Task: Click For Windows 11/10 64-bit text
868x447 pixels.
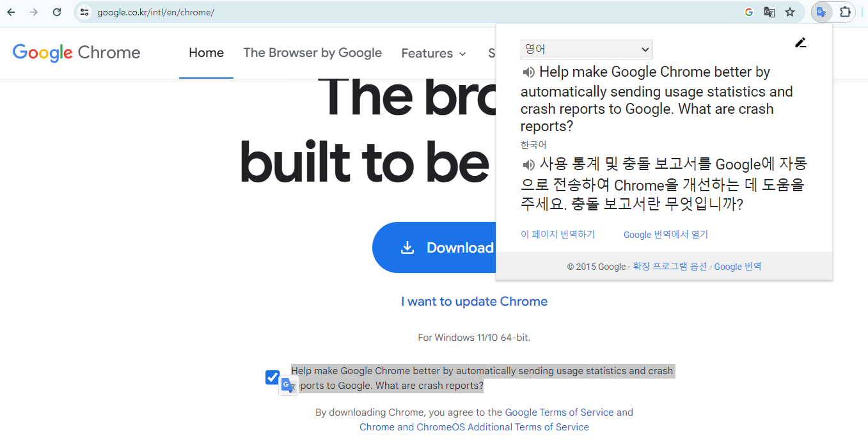Action: pyautogui.click(x=474, y=337)
